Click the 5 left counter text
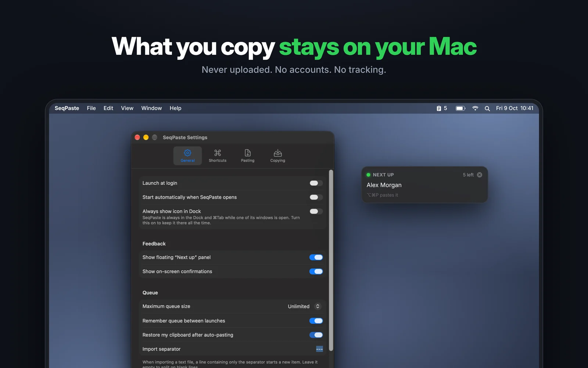 click(x=468, y=175)
